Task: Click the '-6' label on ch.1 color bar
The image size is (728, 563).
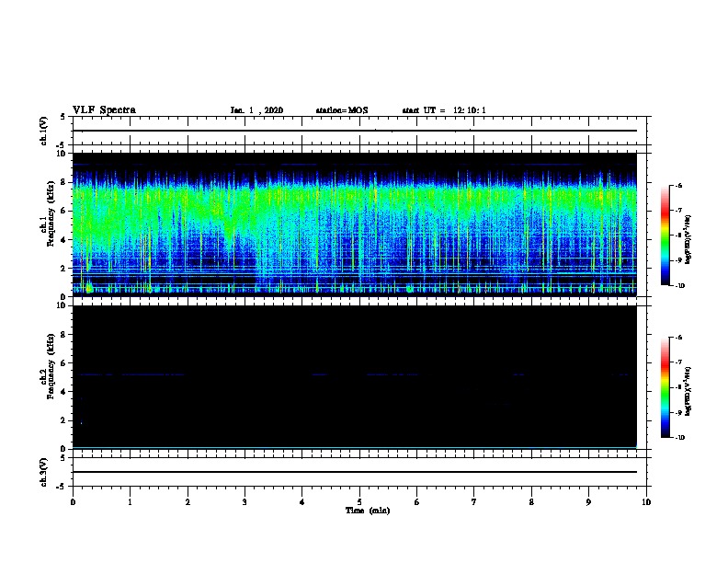Action: (678, 185)
